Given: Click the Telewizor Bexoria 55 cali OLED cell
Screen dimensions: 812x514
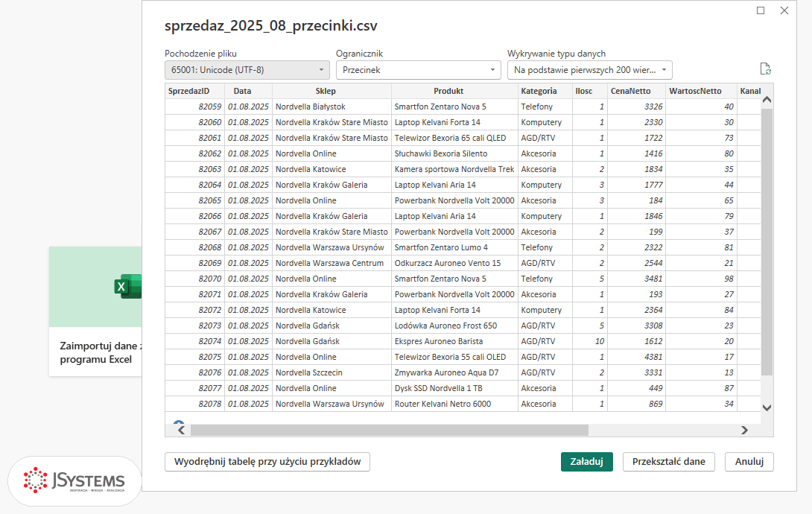Looking at the screenshot, I should click(x=454, y=357).
